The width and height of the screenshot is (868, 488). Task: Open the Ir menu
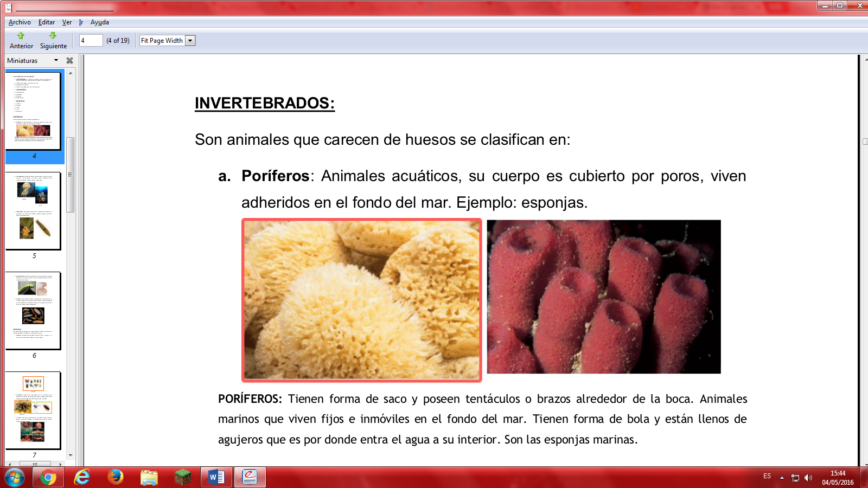[81, 22]
